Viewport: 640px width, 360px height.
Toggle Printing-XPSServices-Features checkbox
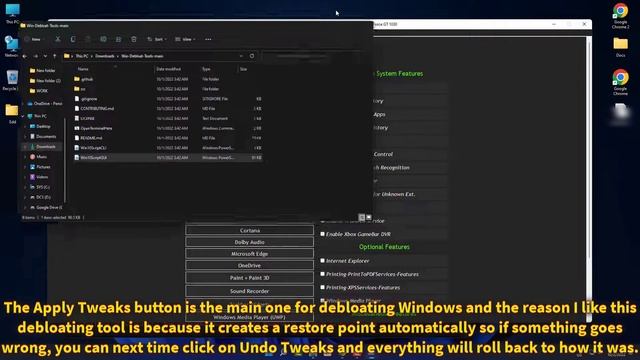[x=322, y=287]
